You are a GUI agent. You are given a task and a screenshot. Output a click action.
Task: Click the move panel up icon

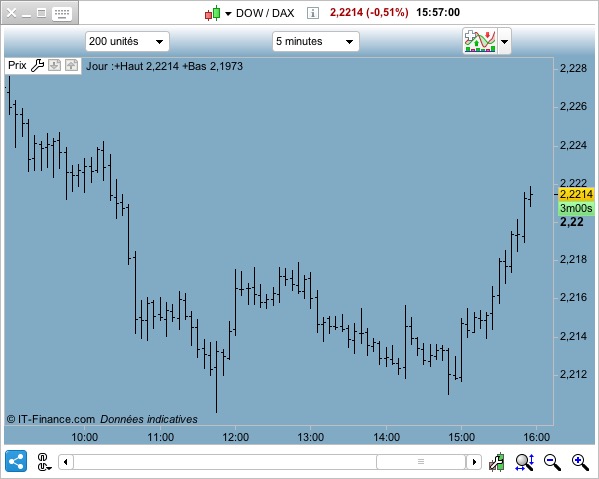(x=71, y=65)
